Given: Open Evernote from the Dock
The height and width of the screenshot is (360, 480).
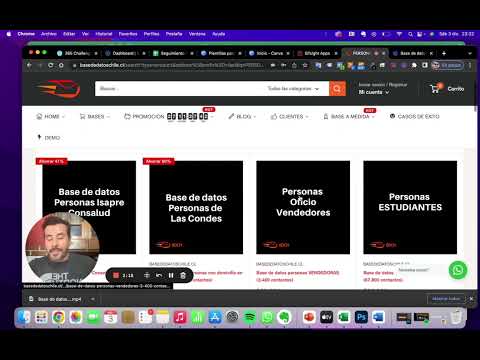Looking at the screenshot, I should pyautogui.click(x=284, y=317).
